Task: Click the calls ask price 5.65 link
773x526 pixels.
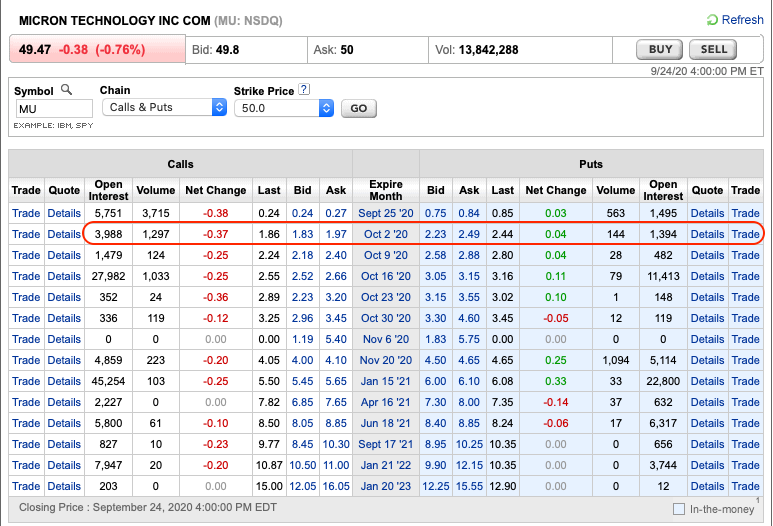Action: [336, 381]
